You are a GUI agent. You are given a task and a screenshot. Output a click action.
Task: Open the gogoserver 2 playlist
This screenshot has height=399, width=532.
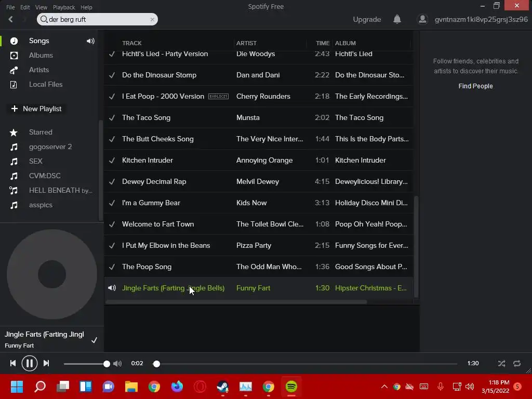(50, 147)
